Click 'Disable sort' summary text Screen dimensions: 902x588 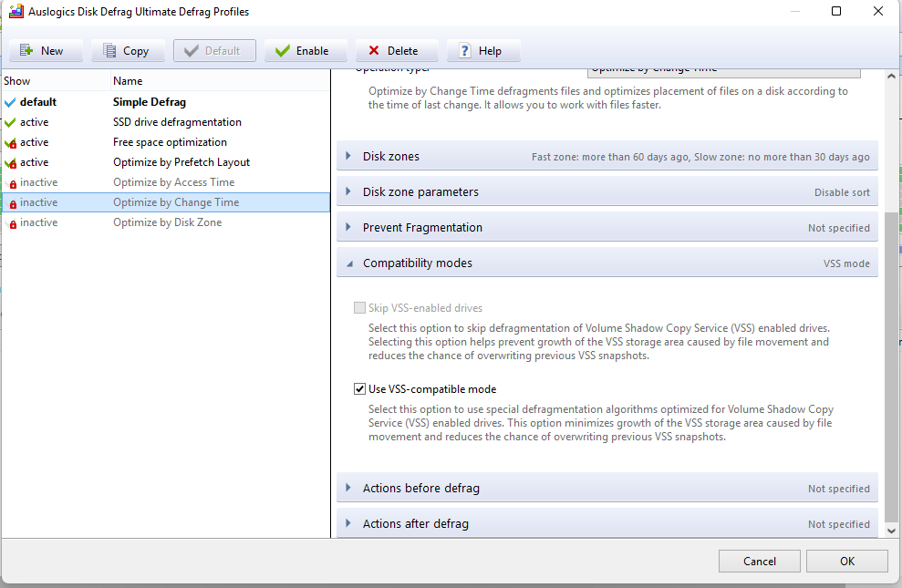point(842,192)
